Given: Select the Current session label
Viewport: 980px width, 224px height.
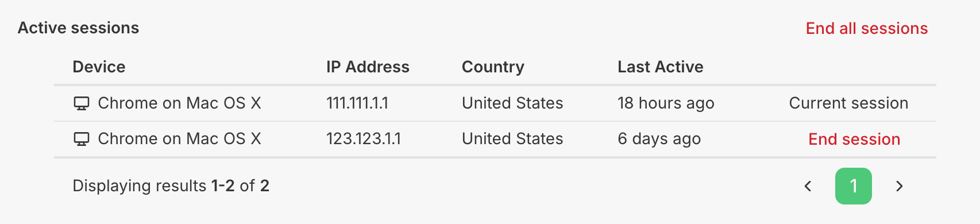Looking at the screenshot, I should coord(848,103).
